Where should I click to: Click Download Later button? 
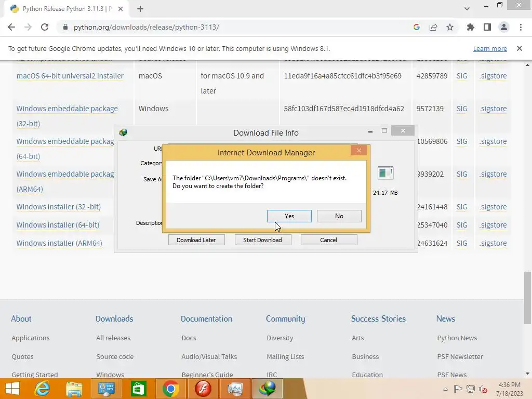pos(196,240)
